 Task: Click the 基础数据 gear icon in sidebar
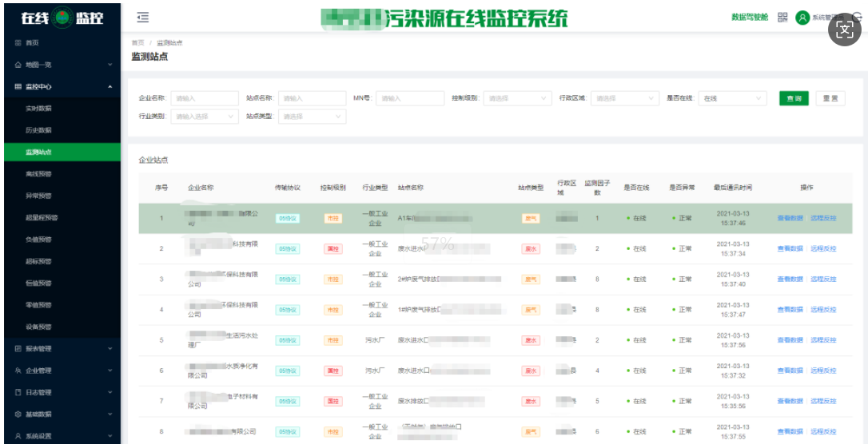[18, 414]
